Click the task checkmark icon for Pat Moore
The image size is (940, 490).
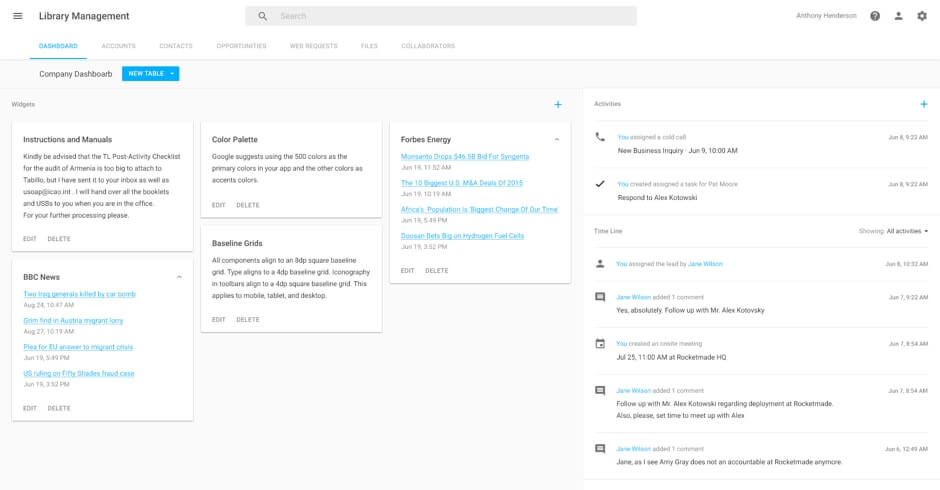600,184
